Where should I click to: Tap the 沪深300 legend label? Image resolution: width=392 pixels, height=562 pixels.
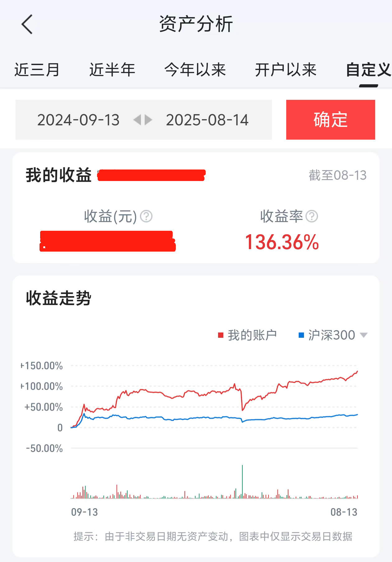332,335
